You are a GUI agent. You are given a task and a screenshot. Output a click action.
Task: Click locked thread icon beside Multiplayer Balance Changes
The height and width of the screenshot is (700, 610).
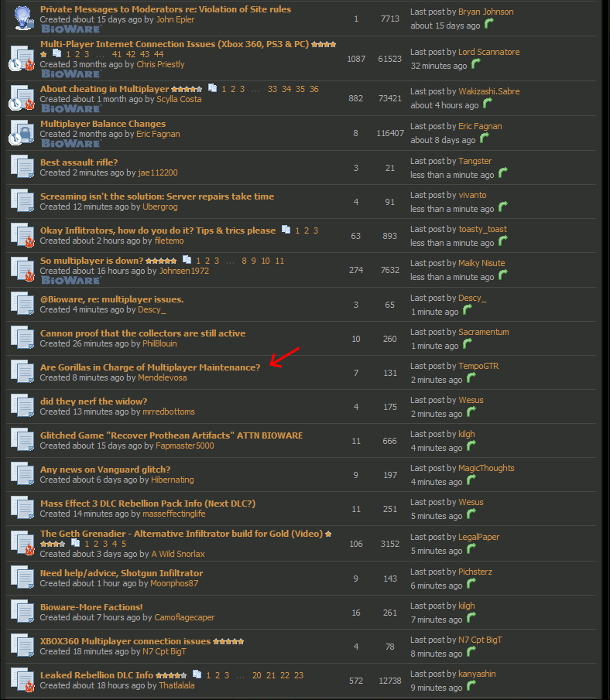point(21,132)
